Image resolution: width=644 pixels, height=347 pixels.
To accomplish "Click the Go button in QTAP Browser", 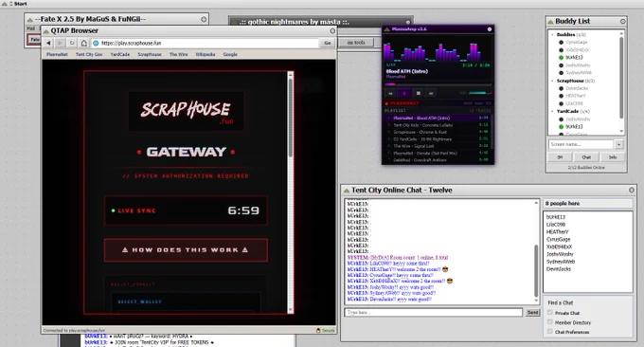I will (x=328, y=43).
